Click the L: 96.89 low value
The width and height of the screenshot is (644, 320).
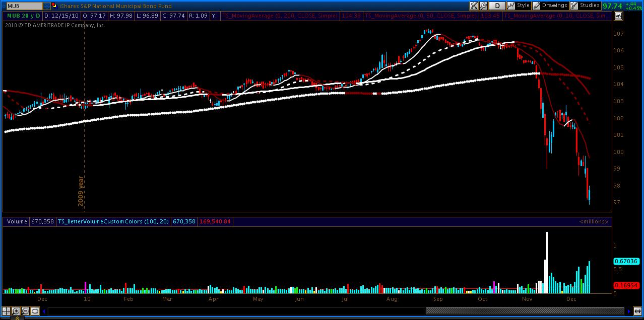[x=148, y=16]
